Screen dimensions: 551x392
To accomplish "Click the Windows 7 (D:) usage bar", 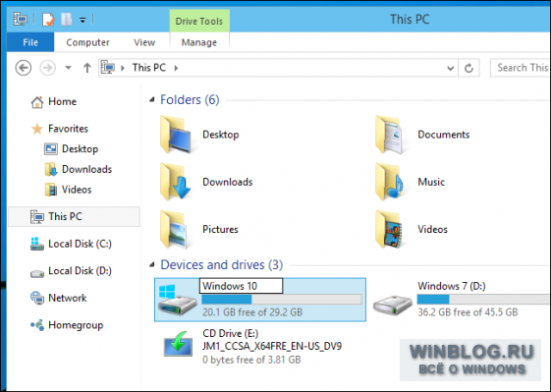I will coord(484,300).
